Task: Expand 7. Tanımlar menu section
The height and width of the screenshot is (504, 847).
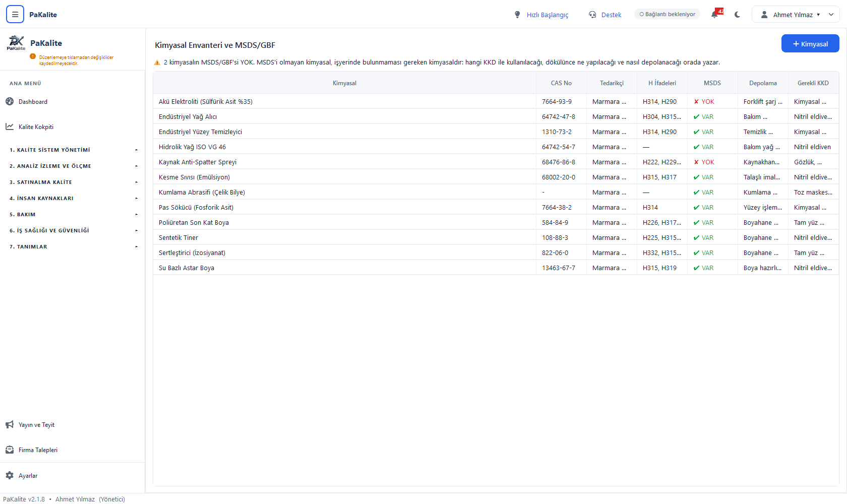Action: [x=73, y=246]
